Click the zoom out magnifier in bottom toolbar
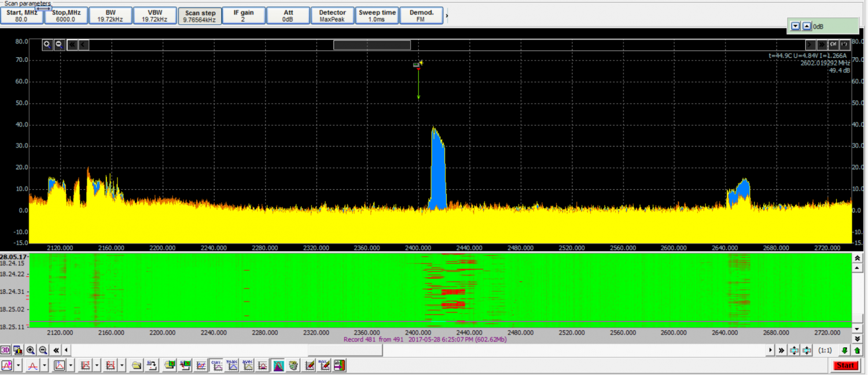 pyautogui.click(x=43, y=350)
